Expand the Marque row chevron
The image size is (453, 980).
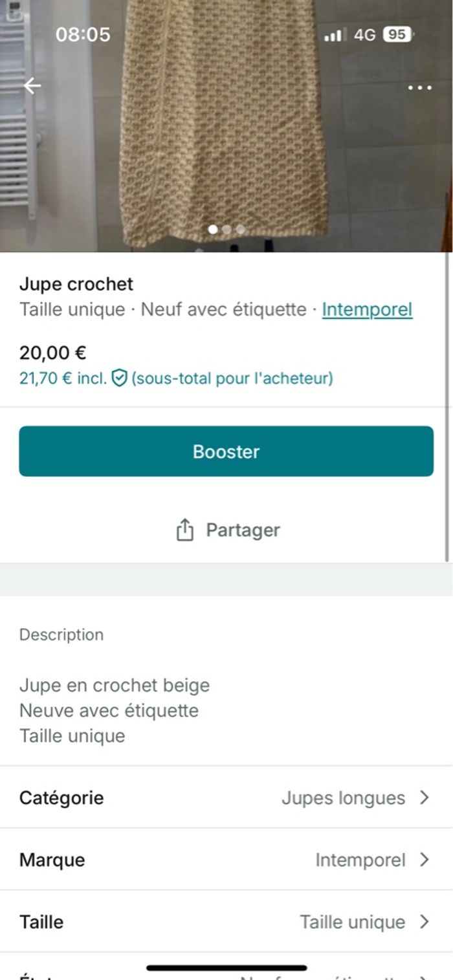tap(425, 860)
